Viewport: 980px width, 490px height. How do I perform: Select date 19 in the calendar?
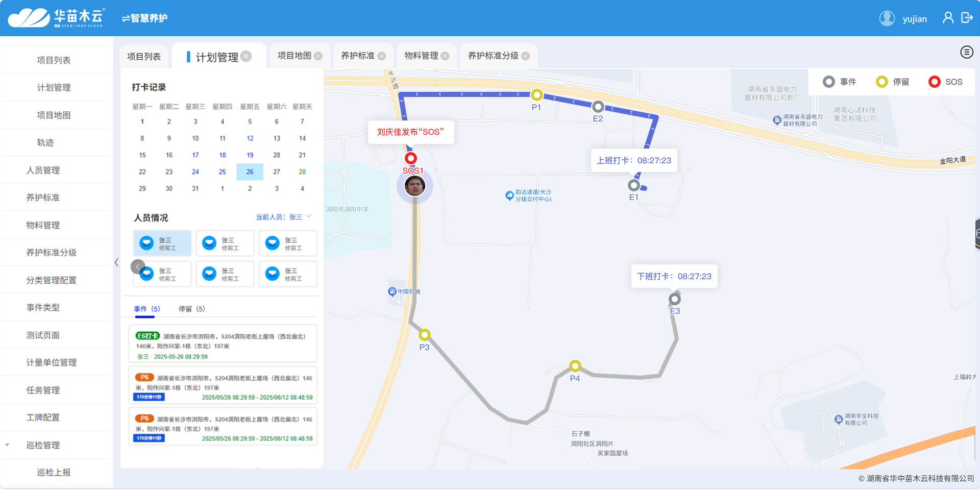pos(250,155)
